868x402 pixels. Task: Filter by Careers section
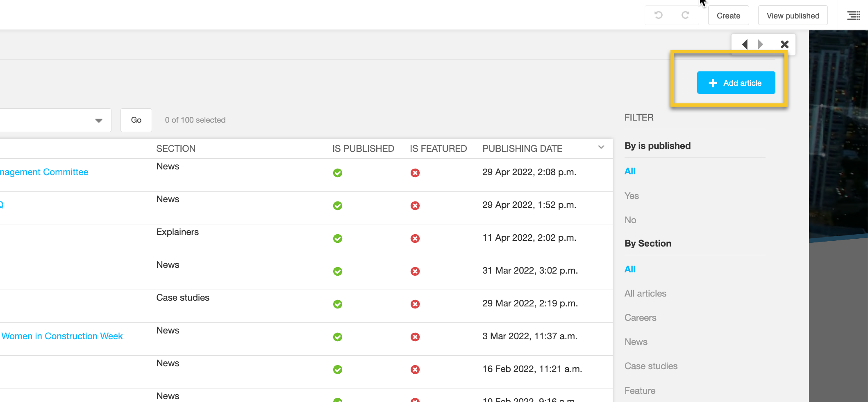click(640, 317)
